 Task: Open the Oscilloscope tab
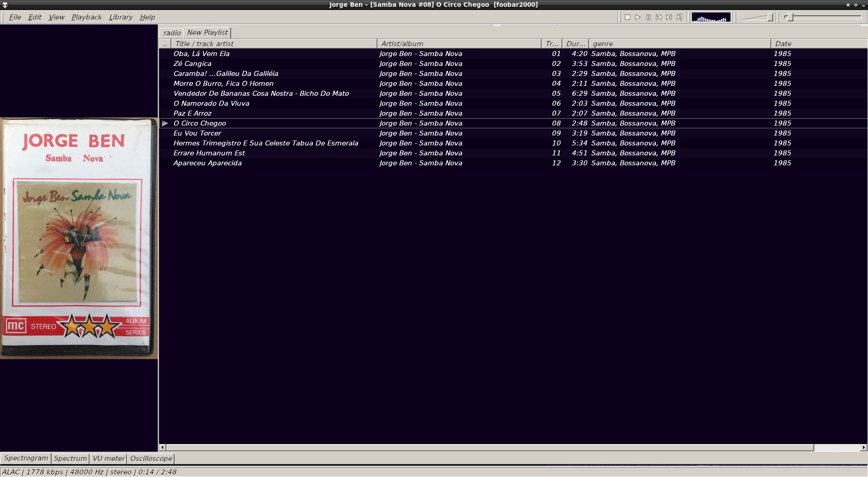point(151,458)
